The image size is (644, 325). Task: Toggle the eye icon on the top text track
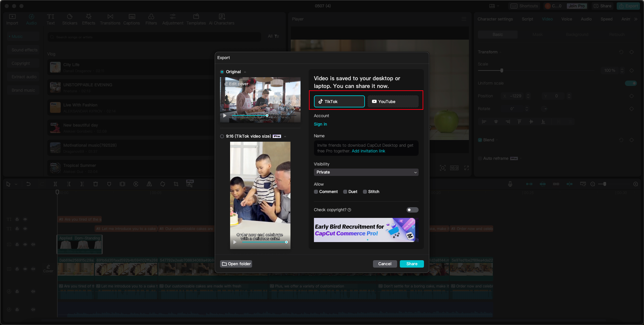pyautogui.click(x=25, y=219)
